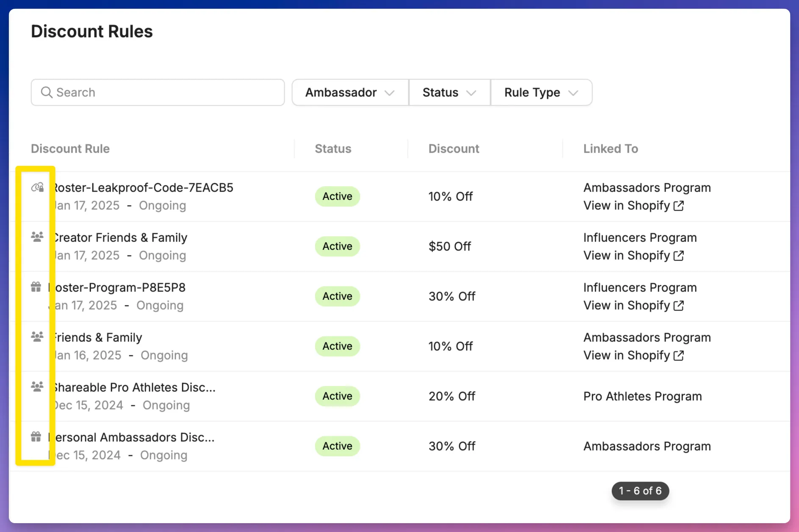Click external link icon in Roster-Program-P8E5P8 row
The height and width of the screenshot is (532, 799).
coord(679,306)
